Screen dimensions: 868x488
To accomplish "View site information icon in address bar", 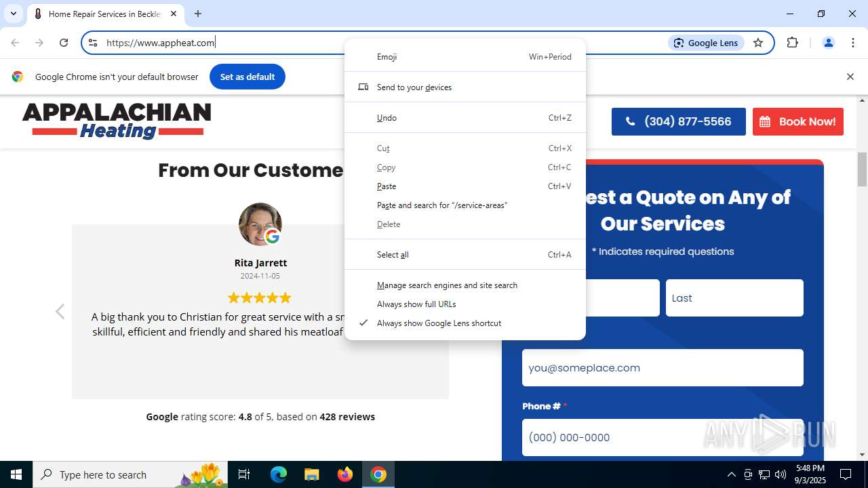I will tap(94, 43).
